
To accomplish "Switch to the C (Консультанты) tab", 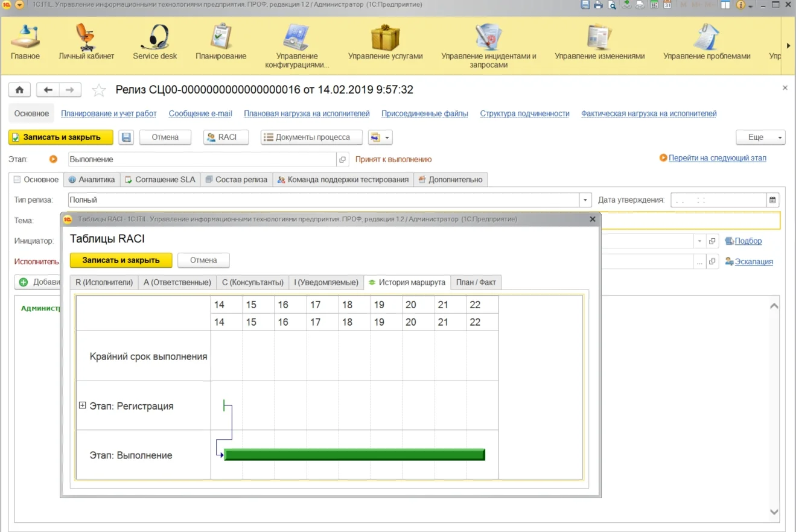I will (253, 282).
